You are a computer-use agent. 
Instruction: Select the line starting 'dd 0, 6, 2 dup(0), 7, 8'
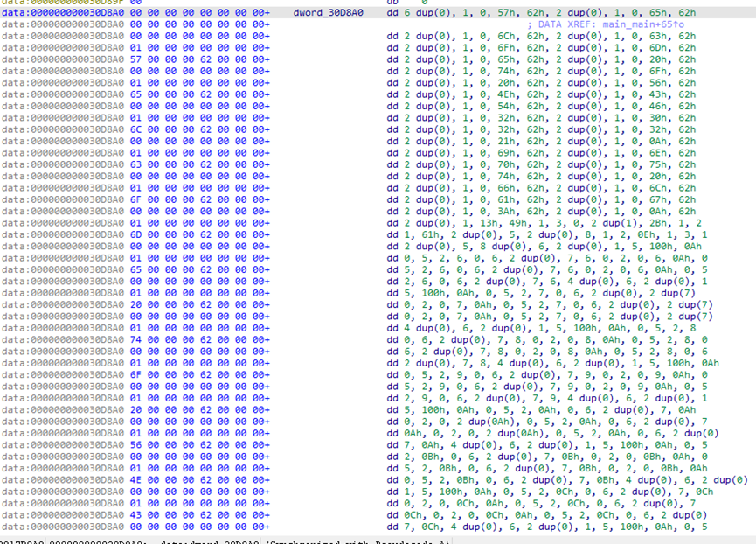click(547, 340)
